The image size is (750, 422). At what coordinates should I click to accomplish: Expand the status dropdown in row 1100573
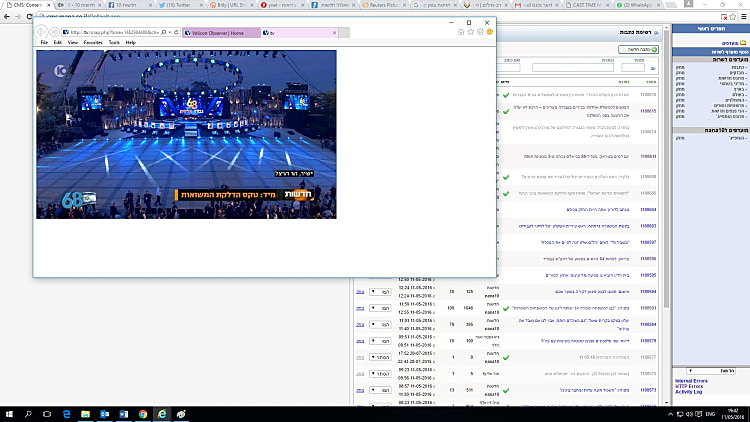click(x=380, y=390)
